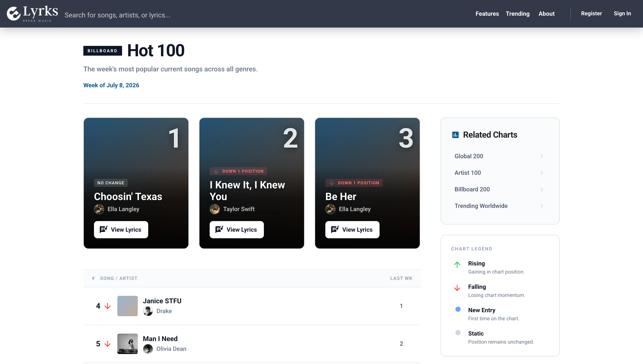
Task: Click the green Rising arrow in legend
Action: tap(457, 264)
